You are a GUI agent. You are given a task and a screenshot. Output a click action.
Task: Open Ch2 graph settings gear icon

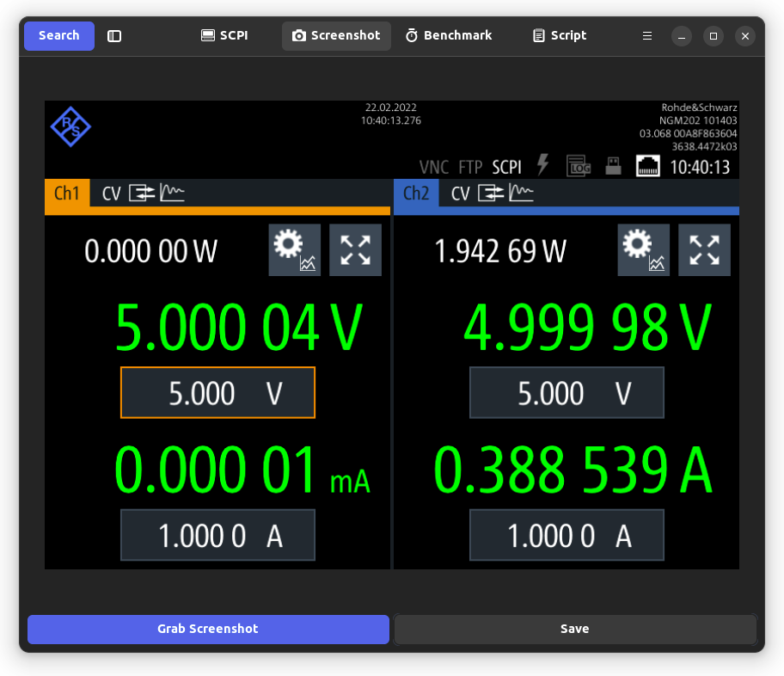644,249
